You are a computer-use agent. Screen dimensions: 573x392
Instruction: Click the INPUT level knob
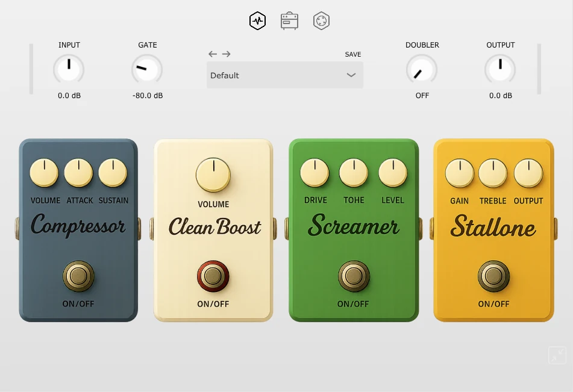coord(69,69)
